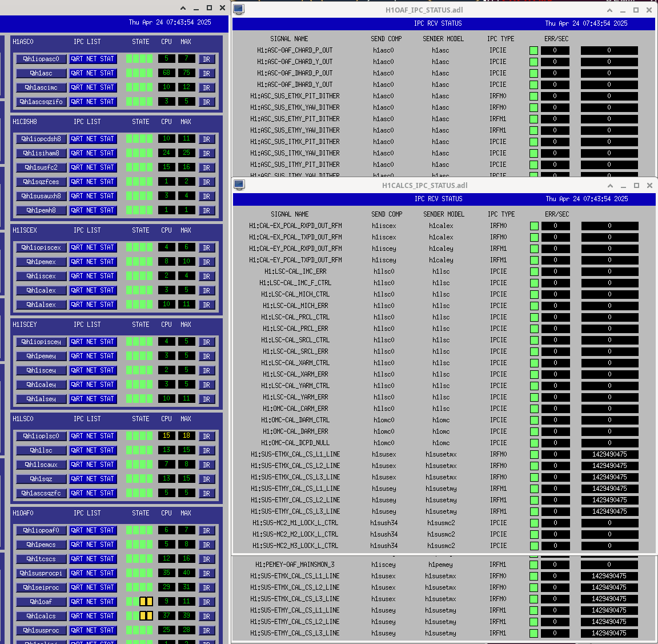Click H1:ASC_SUS_ETMX_PIT_DITHER signal name
The height and width of the screenshot is (644, 658).
click(295, 96)
